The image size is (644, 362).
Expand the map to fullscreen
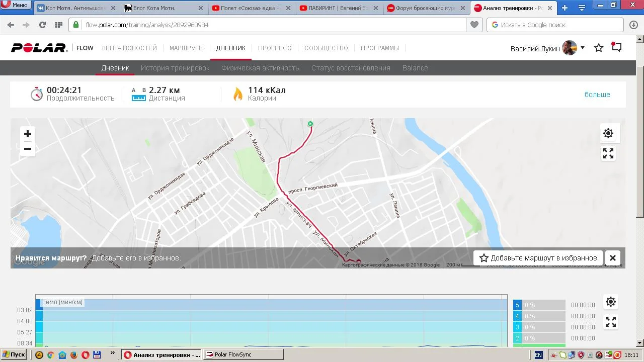[x=608, y=154]
